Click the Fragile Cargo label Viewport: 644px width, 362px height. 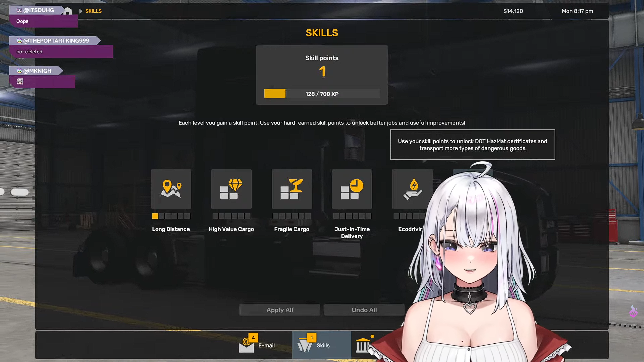pos(292,229)
